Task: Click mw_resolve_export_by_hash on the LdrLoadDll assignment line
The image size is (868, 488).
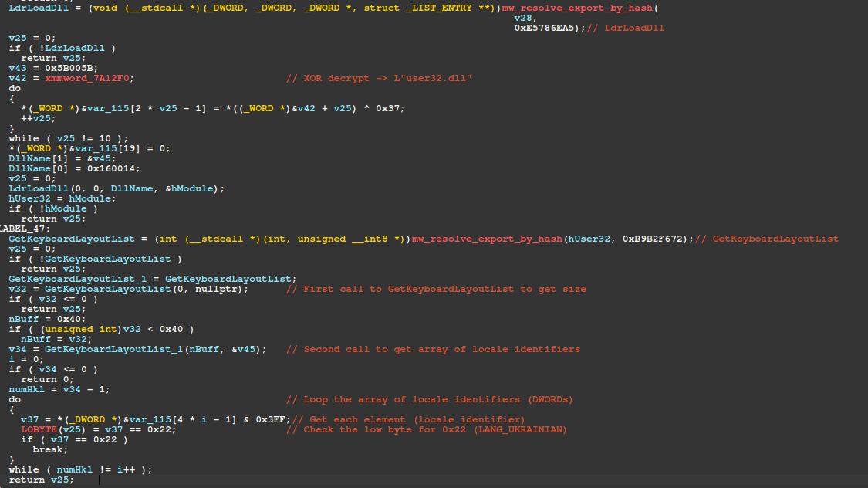Action: click(x=577, y=8)
